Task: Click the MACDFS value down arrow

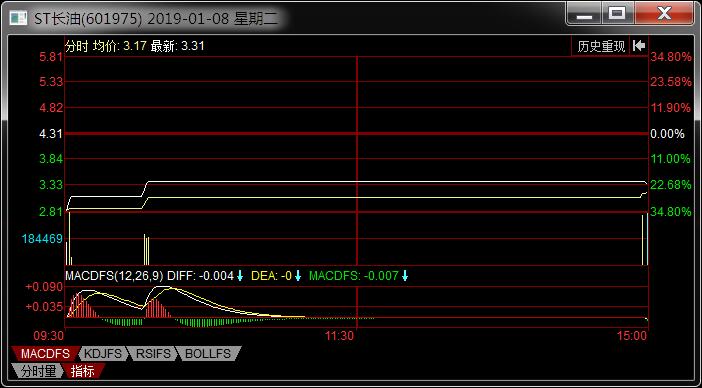Action: click(x=405, y=276)
